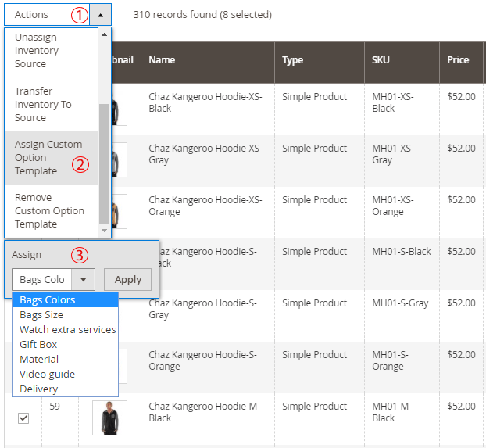Click the Apply button
This screenshot has height=448, width=486.
click(x=128, y=280)
